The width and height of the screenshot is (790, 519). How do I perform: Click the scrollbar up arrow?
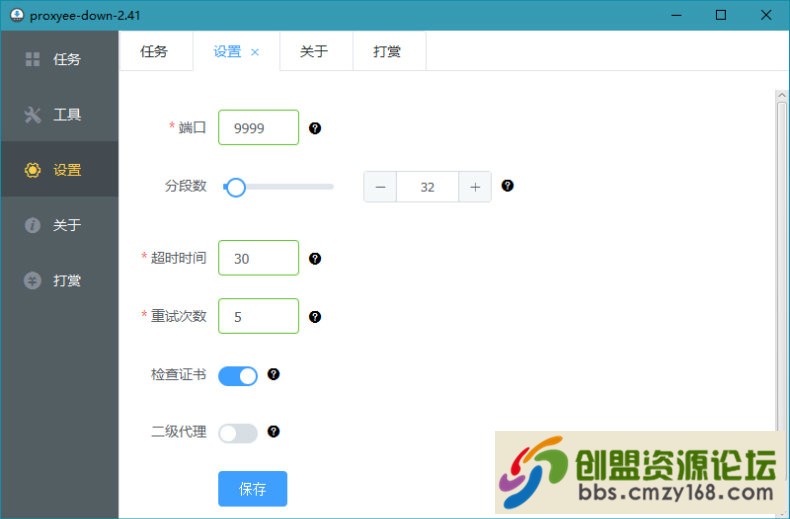pos(781,95)
